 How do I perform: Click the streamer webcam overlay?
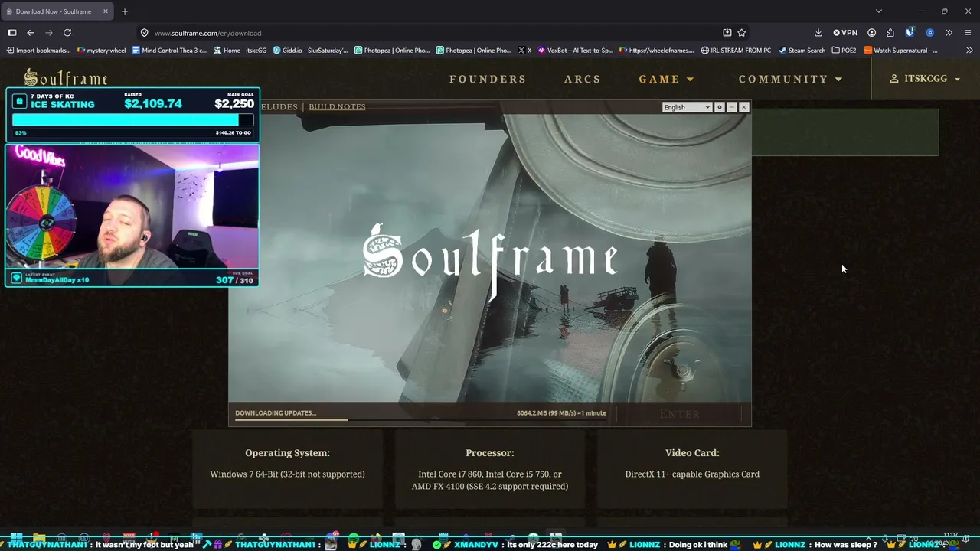[x=132, y=207]
